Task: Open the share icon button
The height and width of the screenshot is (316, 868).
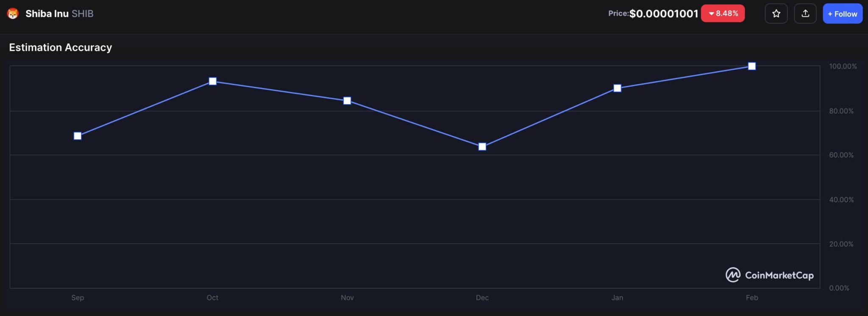Action: pos(805,14)
